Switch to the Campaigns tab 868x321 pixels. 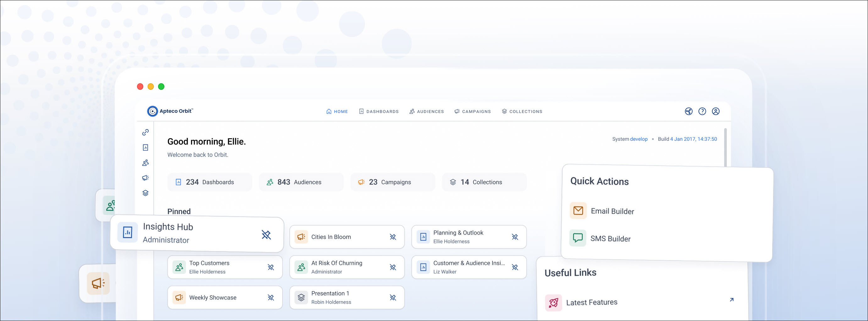coord(472,112)
